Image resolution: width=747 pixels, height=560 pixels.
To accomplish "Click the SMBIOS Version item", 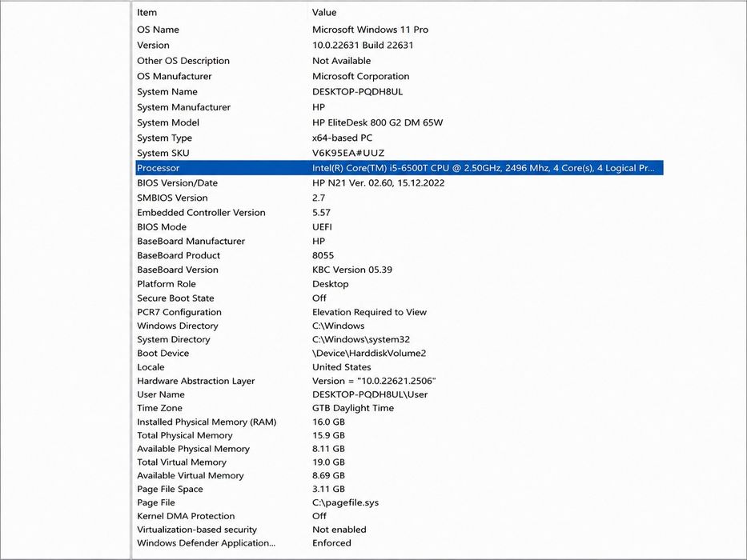I will click(172, 198).
